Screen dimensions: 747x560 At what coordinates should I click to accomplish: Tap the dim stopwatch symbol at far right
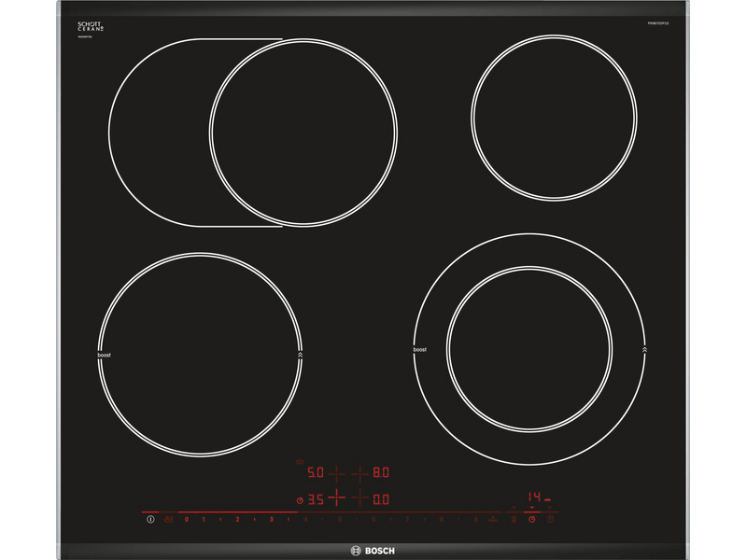point(550,518)
